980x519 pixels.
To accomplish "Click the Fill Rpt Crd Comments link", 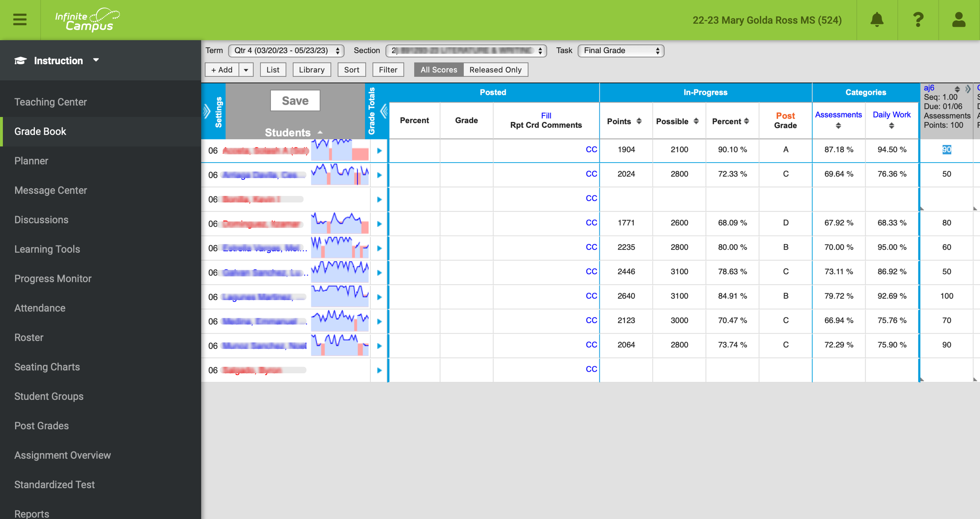I will (x=546, y=116).
